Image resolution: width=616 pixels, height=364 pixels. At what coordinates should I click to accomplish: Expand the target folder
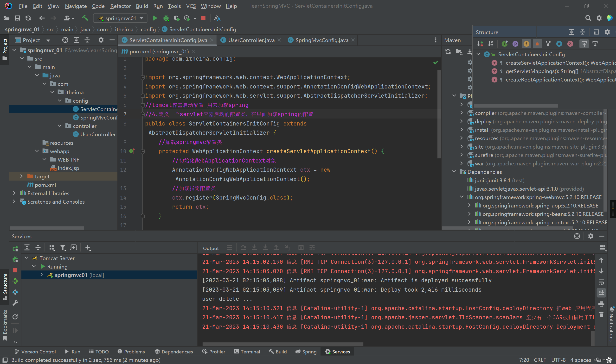[21, 176]
